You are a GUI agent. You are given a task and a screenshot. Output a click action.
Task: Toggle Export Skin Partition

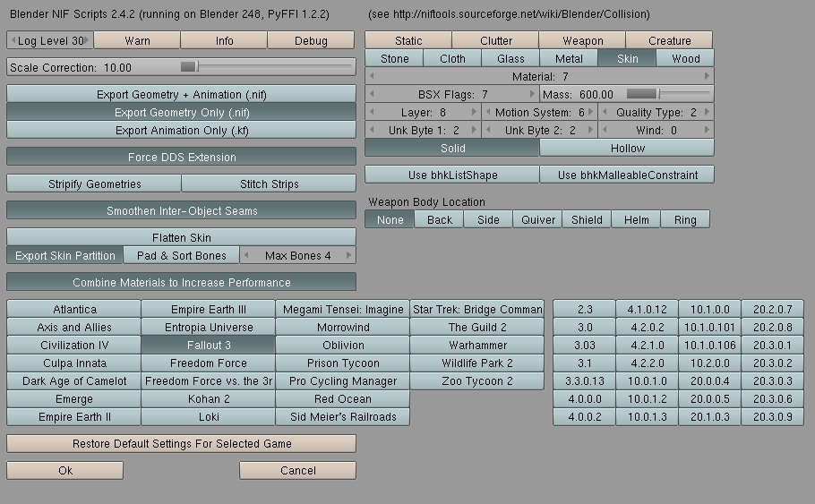65,255
